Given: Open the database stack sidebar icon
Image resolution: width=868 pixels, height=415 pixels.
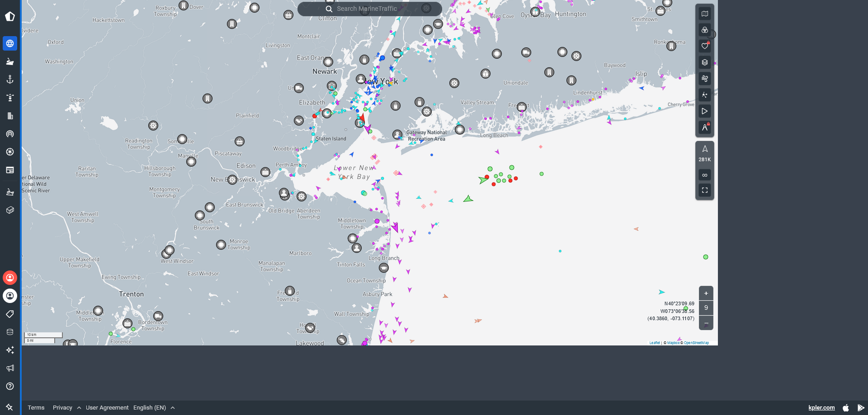Looking at the screenshot, I should tap(10, 332).
